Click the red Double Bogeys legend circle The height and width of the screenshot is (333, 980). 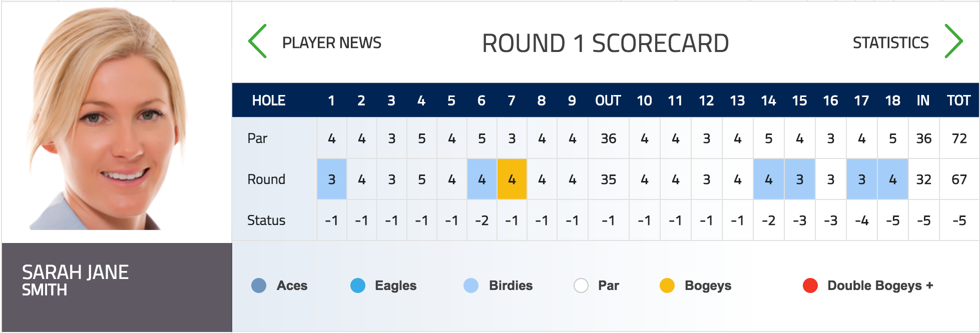(x=810, y=285)
